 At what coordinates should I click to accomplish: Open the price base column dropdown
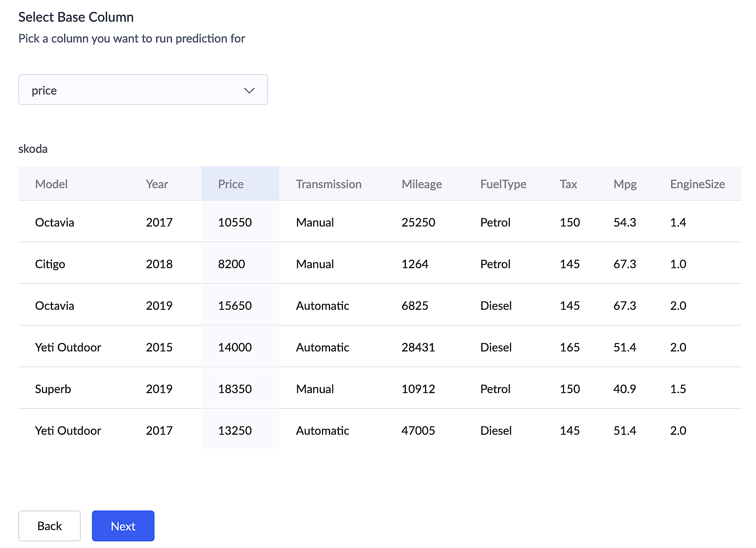142,90
